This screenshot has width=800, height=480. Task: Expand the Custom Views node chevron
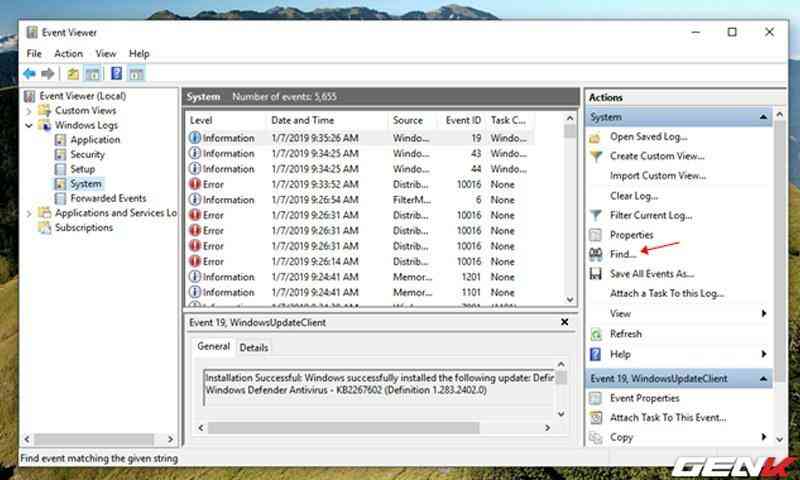point(29,111)
